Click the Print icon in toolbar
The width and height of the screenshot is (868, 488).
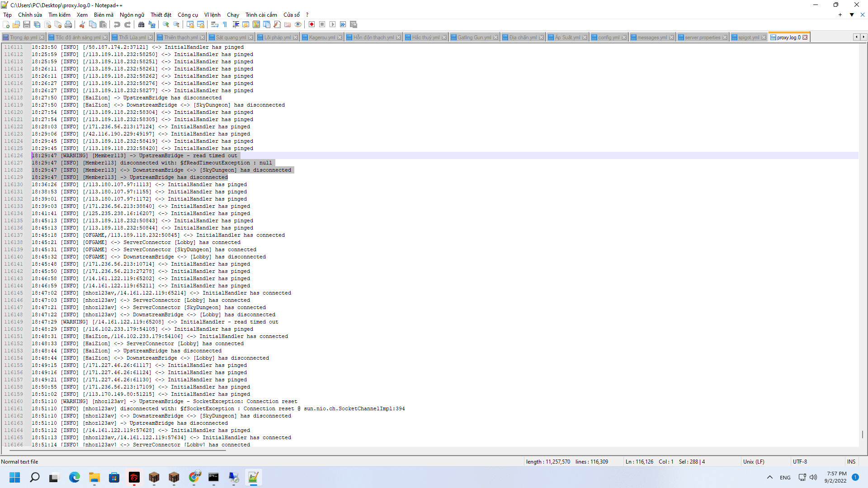[x=68, y=24]
